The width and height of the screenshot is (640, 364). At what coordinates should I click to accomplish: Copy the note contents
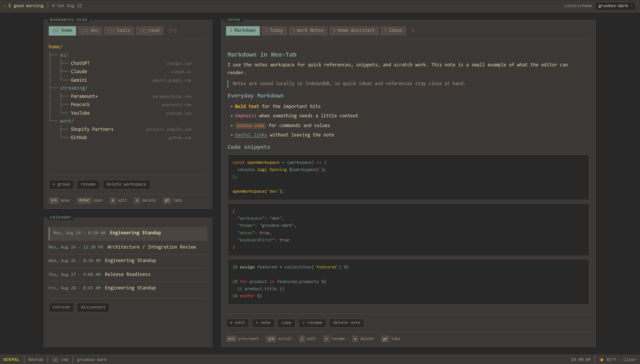[x=286, y=323]
